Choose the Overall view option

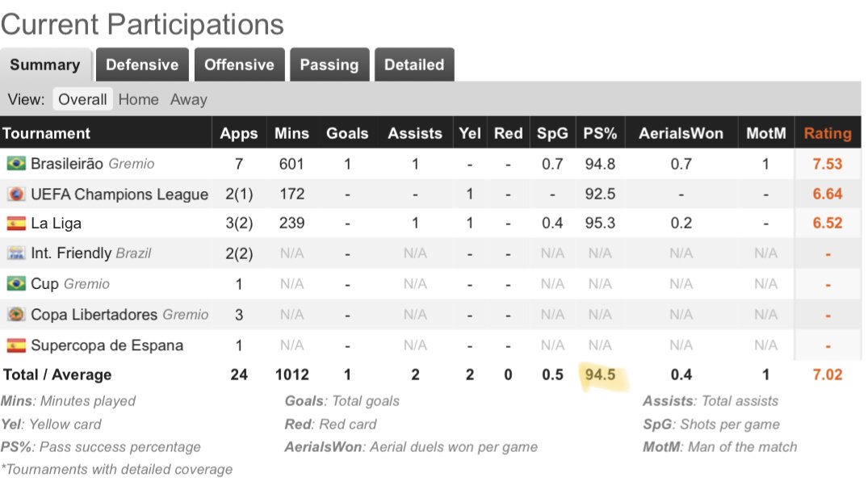point(82,99)
